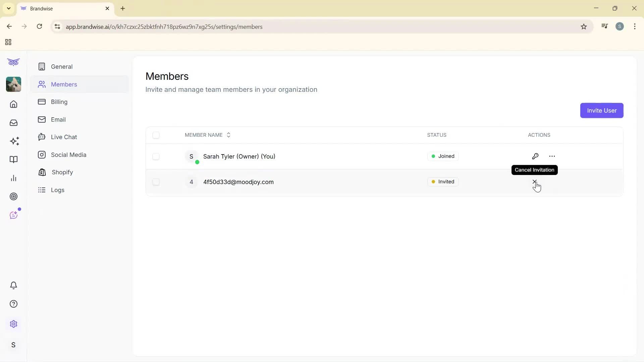644x362 pixels.
Task: Sort by Member Name column arrows
Action: 228,135
